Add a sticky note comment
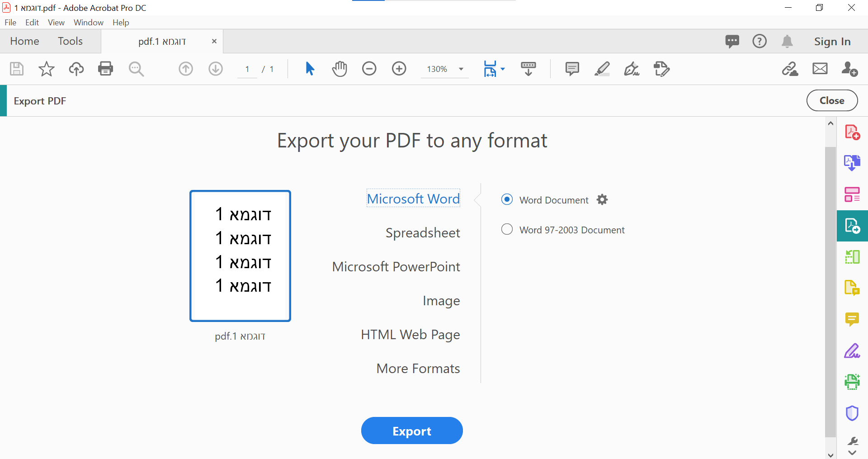The width and height of the screenshot is (868, 459). click(572, 69)
